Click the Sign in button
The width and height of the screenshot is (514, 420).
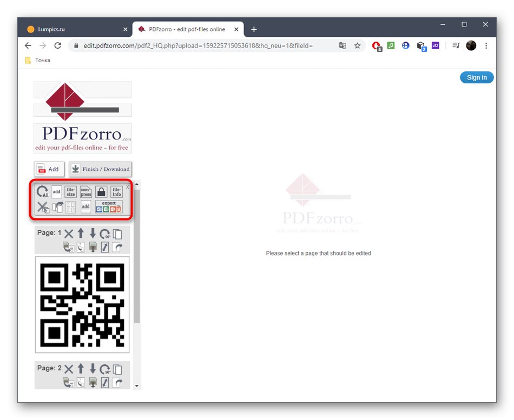point(477,78)
